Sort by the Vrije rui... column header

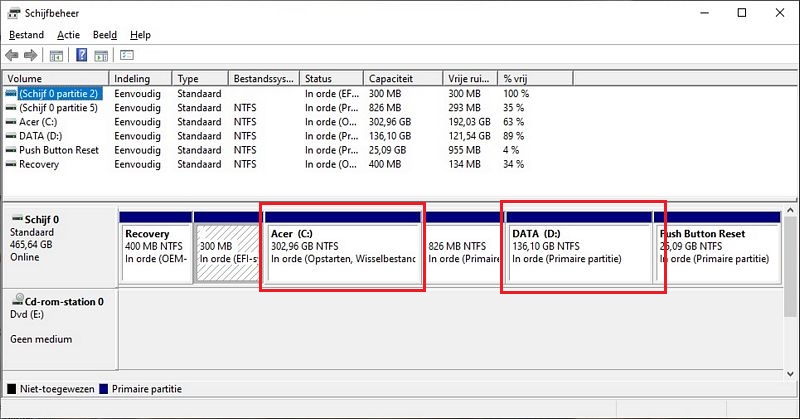[x=470, y=79]
